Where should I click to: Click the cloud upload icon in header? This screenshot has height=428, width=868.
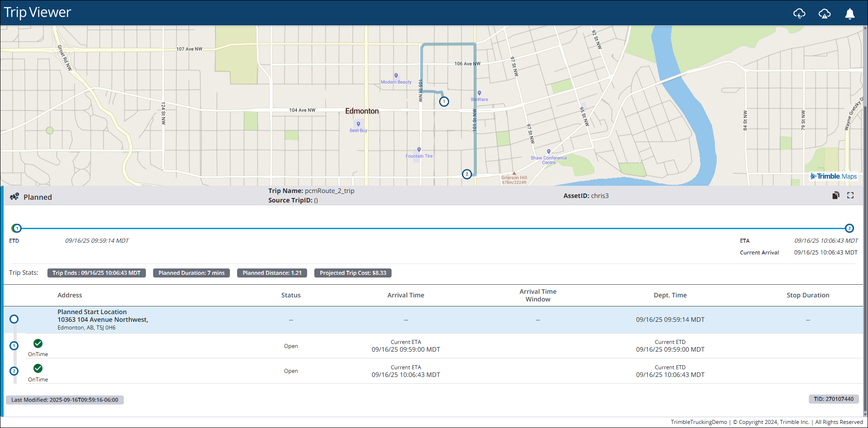tap(825, 14)
